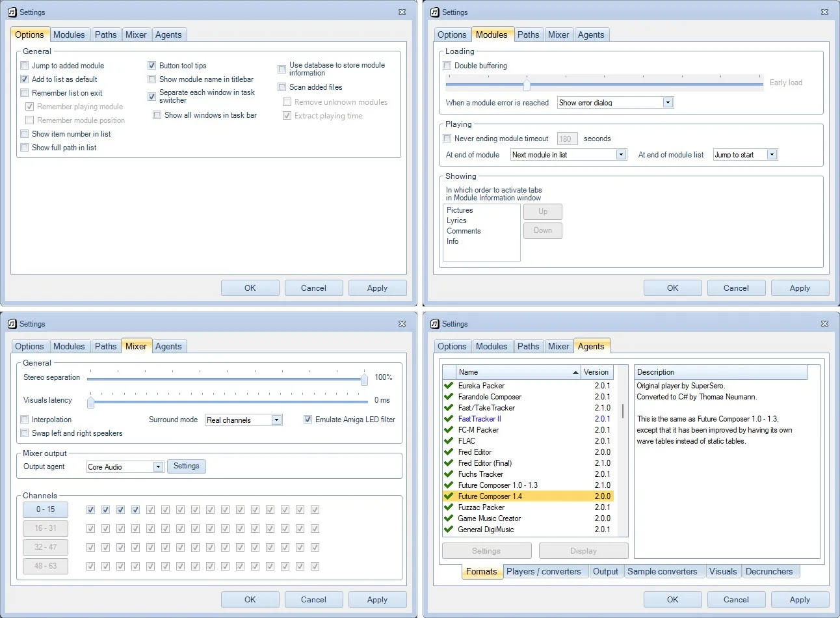This screenshot has height=618, width=840.
Task: Click the green checkmark beside FastTracker II
Action: click(449, 419)
